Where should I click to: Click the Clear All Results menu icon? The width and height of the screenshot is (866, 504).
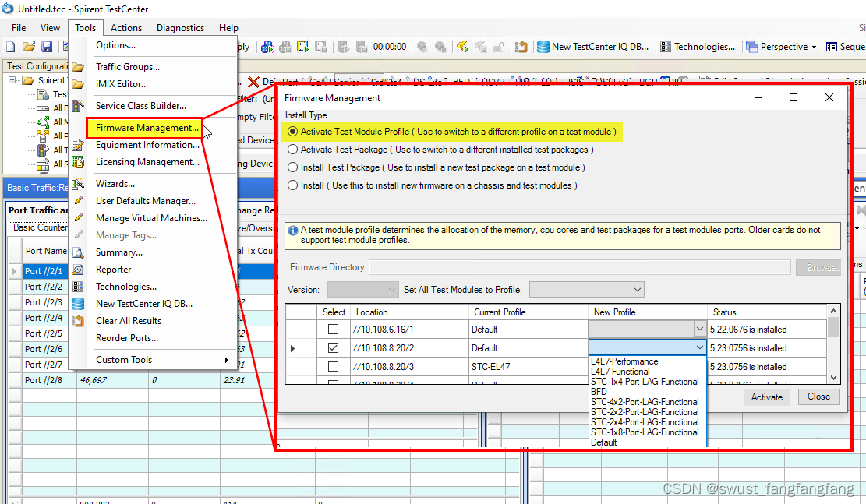pyautogui.click(x=78, y=321)
